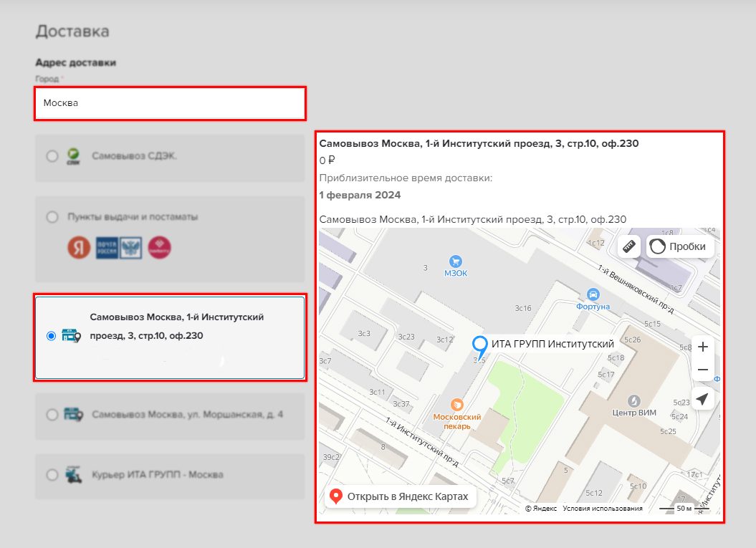Click the ИТА ГРУПП Институтский map pin
This screenshot has height=548, width=756.
click(479, 345)
